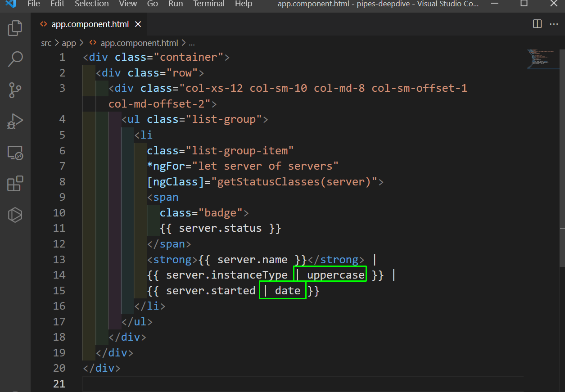Click the VS Code logo icon

pos(10,4)
